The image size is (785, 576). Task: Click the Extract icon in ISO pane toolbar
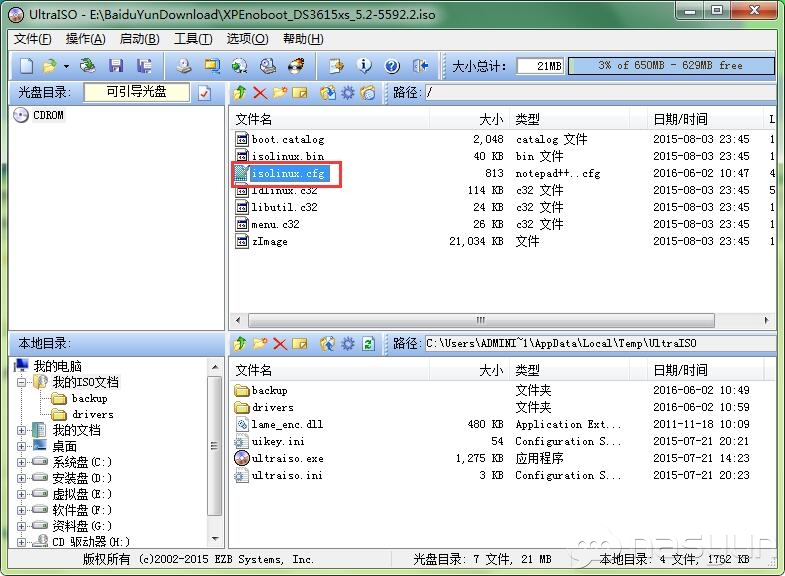point(328,93)
